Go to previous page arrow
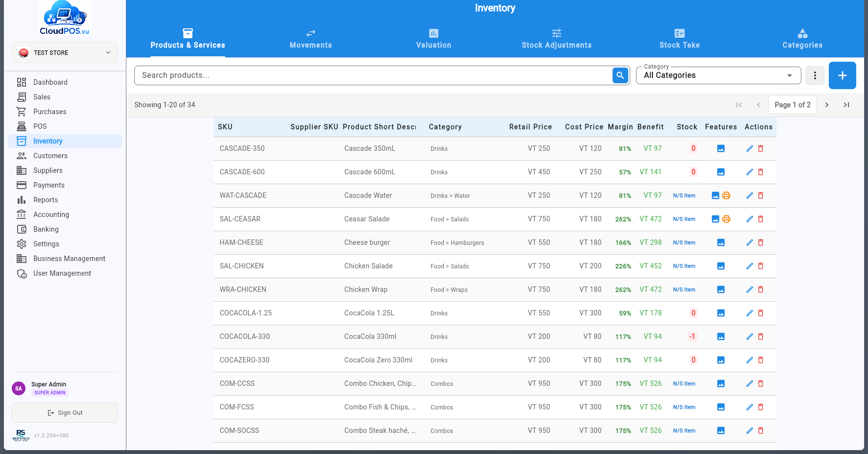The height and width of the screenshot is (454, 868). tap(758, 105)
